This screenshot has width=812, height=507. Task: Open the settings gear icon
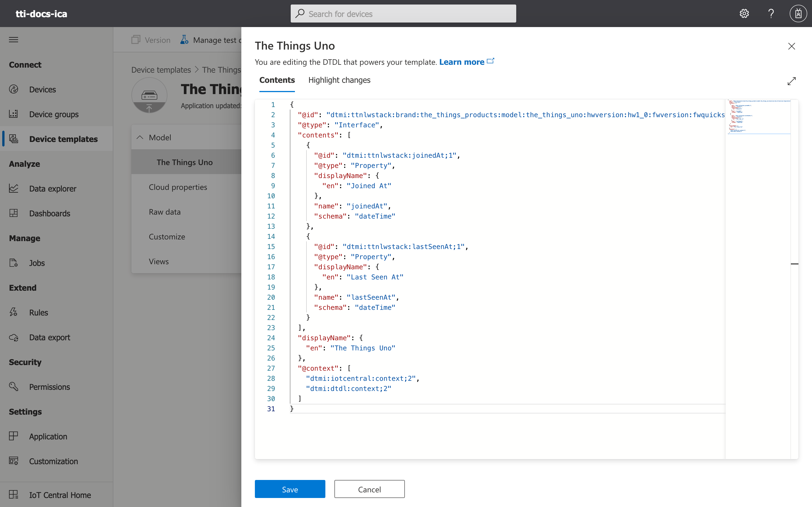744,14
